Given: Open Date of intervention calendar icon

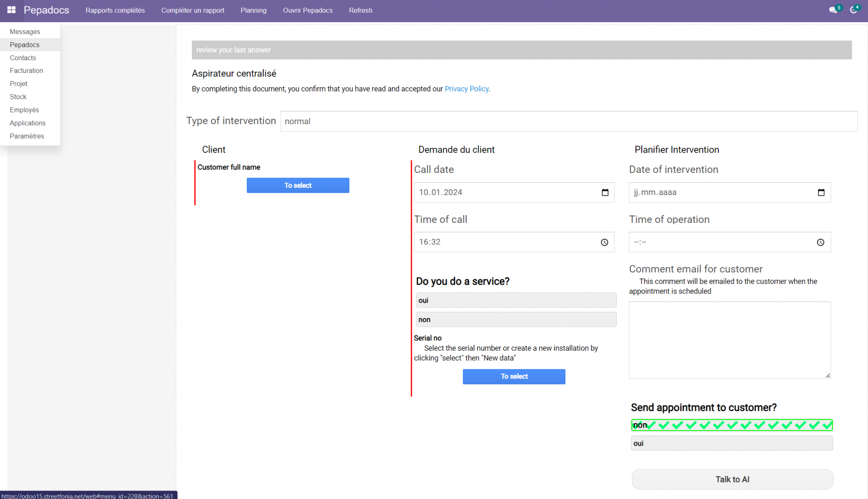Looking at the screenshot, I should coord(821,192).
